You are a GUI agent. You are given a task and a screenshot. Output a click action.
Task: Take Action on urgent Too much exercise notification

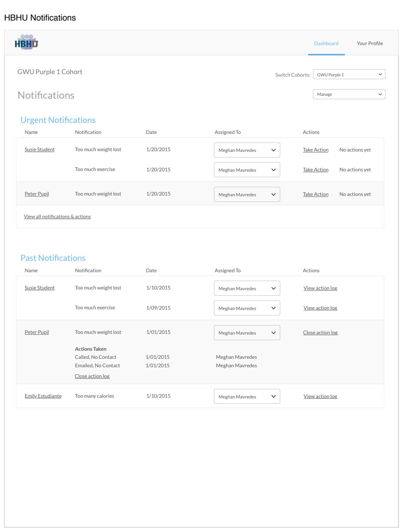pos(315,170)
